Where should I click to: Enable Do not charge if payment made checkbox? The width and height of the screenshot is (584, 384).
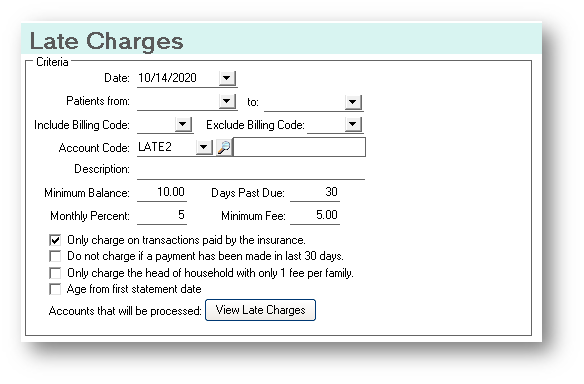pyautogui.click(x=55, y=257)
